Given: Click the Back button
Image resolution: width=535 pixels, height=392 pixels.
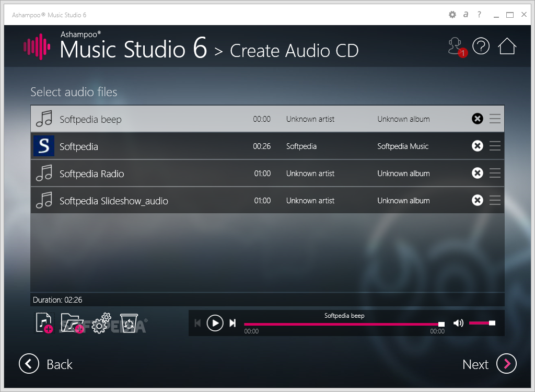Looking at the screenshot, I should click(x=45, y=364).
